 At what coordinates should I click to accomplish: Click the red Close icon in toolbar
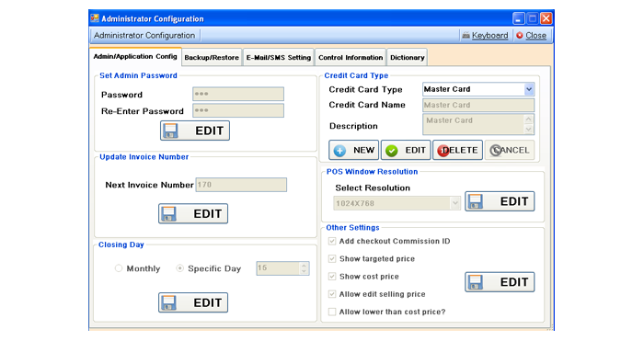point(520,35)
